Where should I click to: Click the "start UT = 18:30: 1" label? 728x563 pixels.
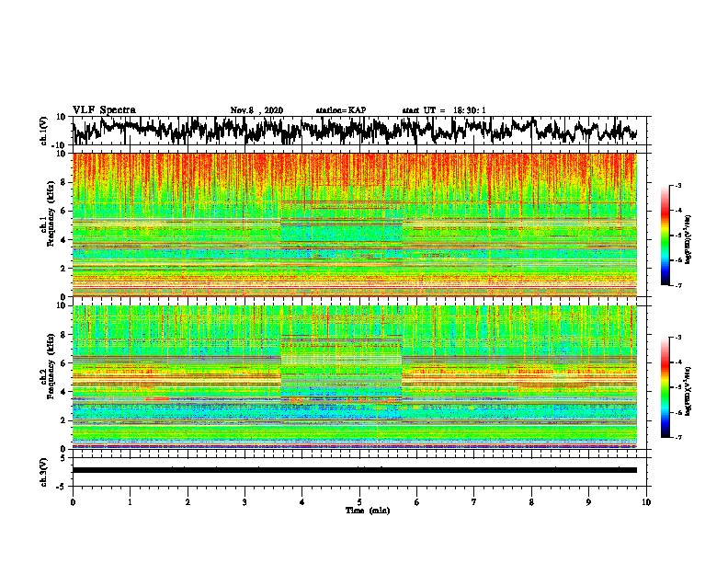(444, 110)
